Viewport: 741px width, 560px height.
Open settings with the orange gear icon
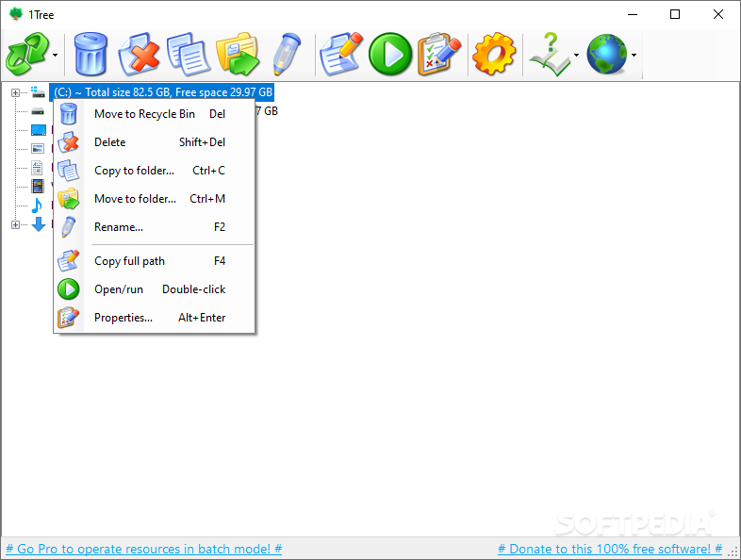[494, 55]
